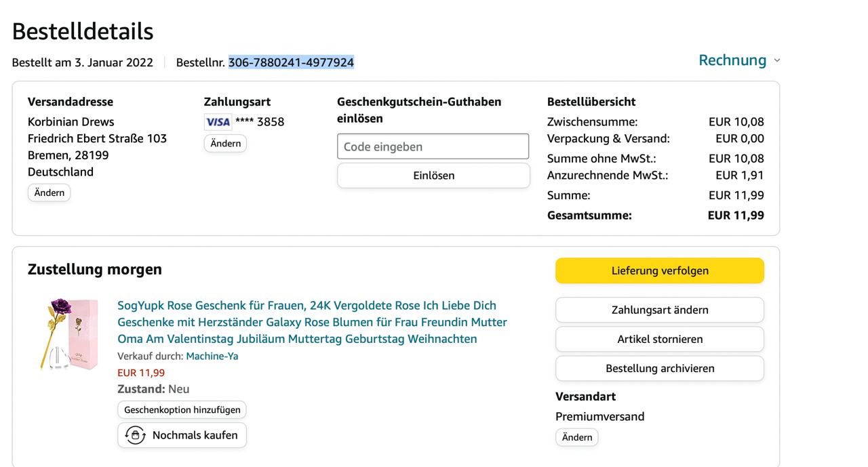Click Bestellung archivieren button

pos(659,369)
